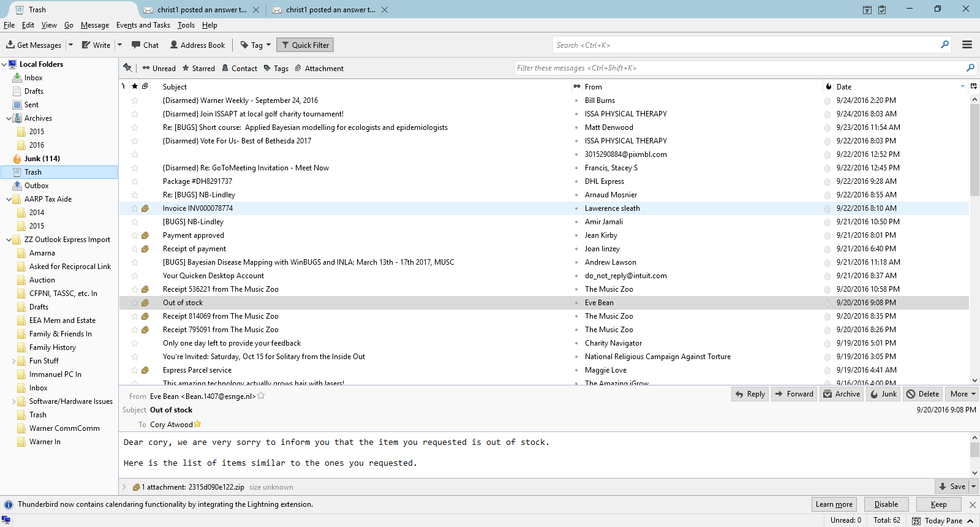
Task: Open the hamburger application menu
Action: pos(967,45)
